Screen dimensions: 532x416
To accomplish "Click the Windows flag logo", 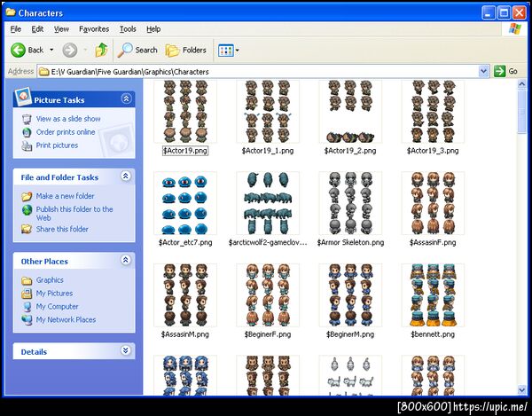I will pyautogui.click(x=515, y=29).
